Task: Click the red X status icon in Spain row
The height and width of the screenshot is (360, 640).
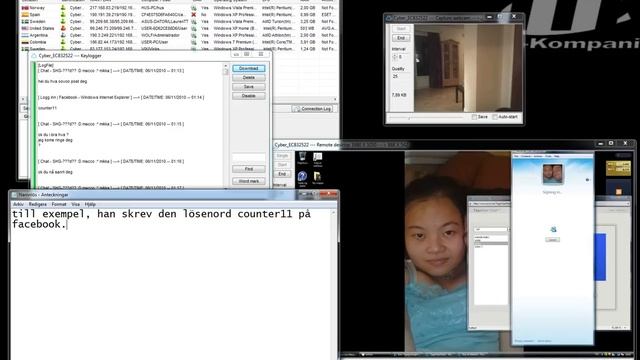Action: point(193,15)
